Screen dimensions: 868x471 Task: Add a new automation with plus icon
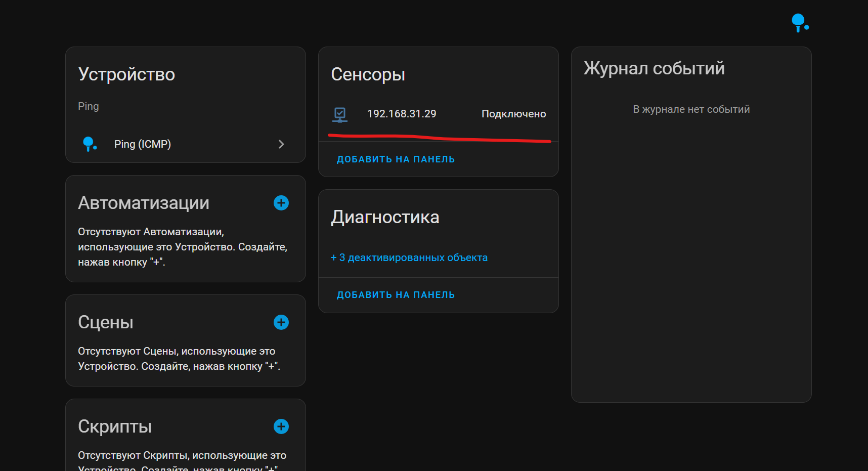[x=281, y=203]
